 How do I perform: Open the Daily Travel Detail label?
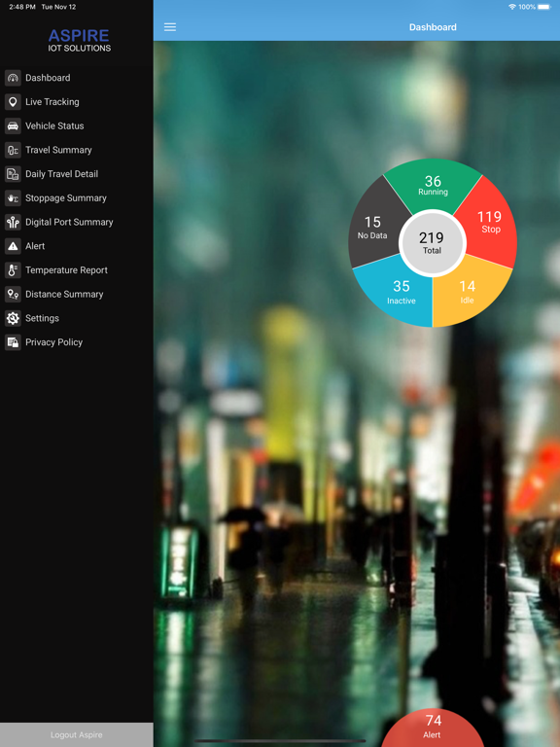[62, 174]
